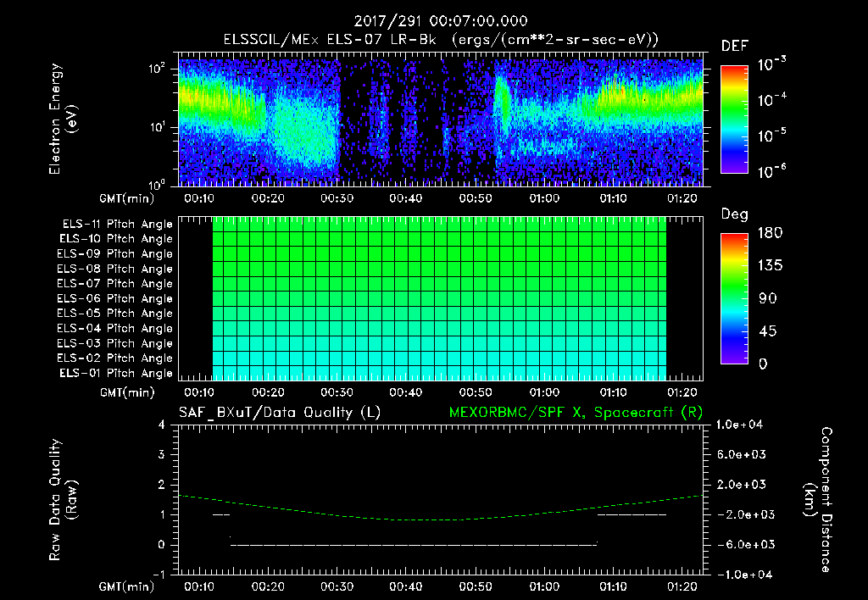Click the Deg pitch angle color bar

pos(734,298)
